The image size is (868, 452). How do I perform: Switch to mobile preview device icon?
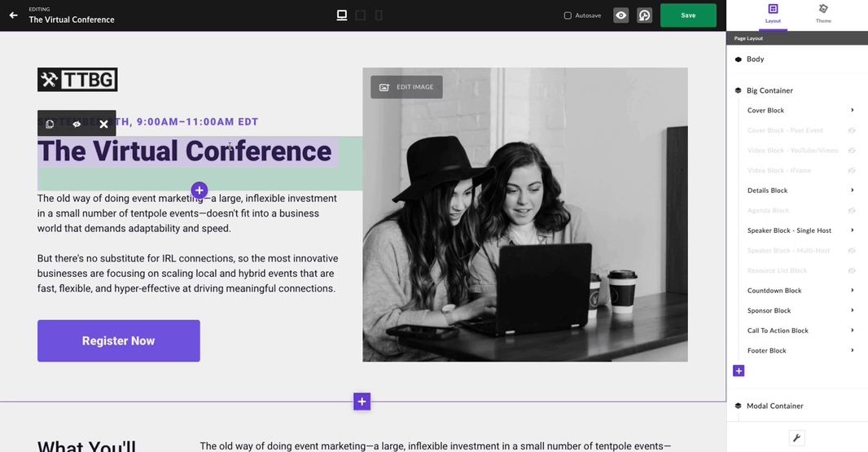point(379,15)
